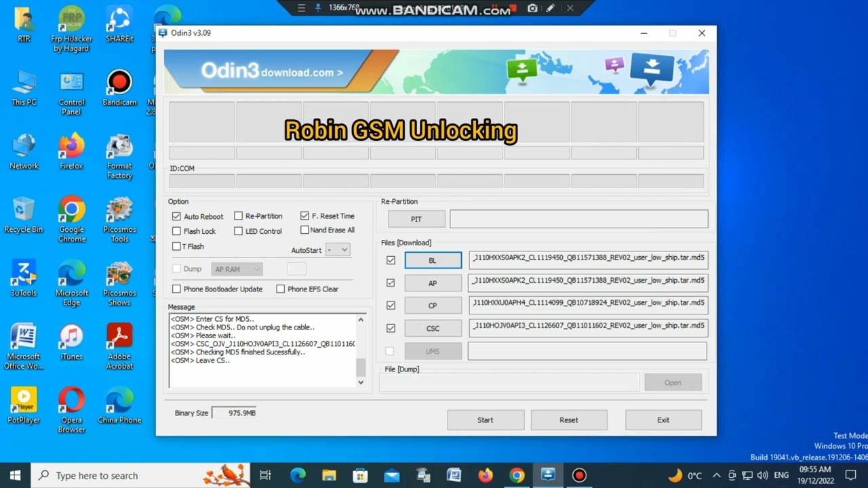Open Microsoft Office Word desktop shortcut

[x=24, y=347]
